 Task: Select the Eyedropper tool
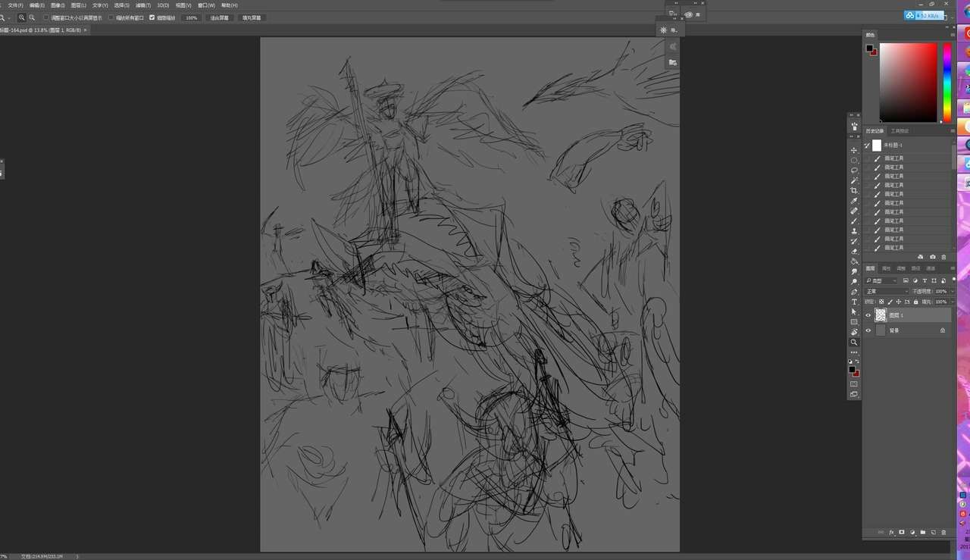pyautogui.click(x=854, y=201)
